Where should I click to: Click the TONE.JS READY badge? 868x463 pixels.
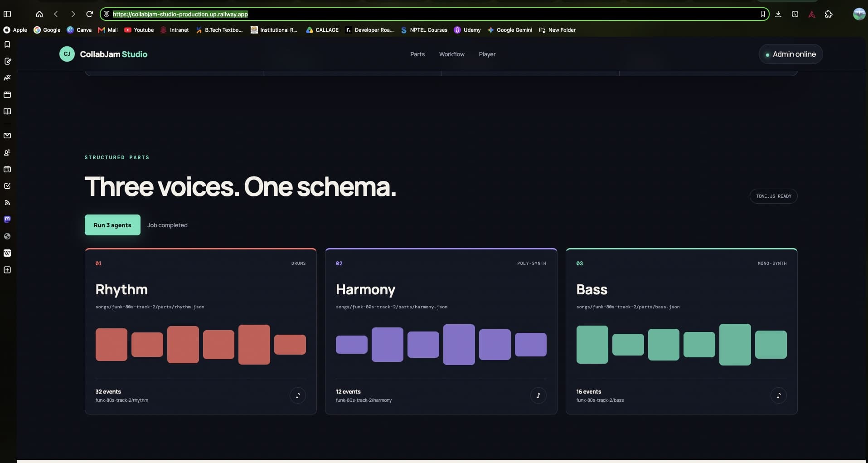[x=773, y=196]
